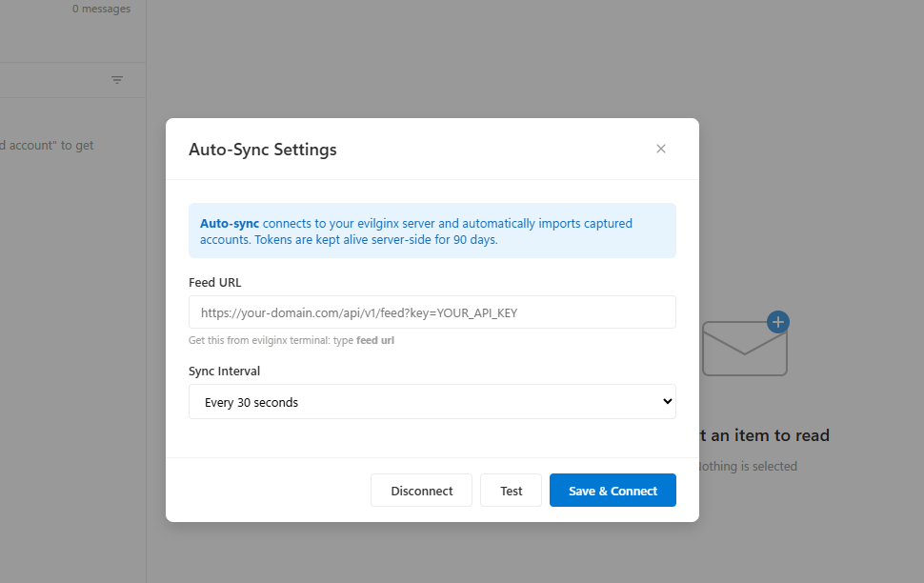Close the Auto-Sync Settings dialog

tap(660, 150)
